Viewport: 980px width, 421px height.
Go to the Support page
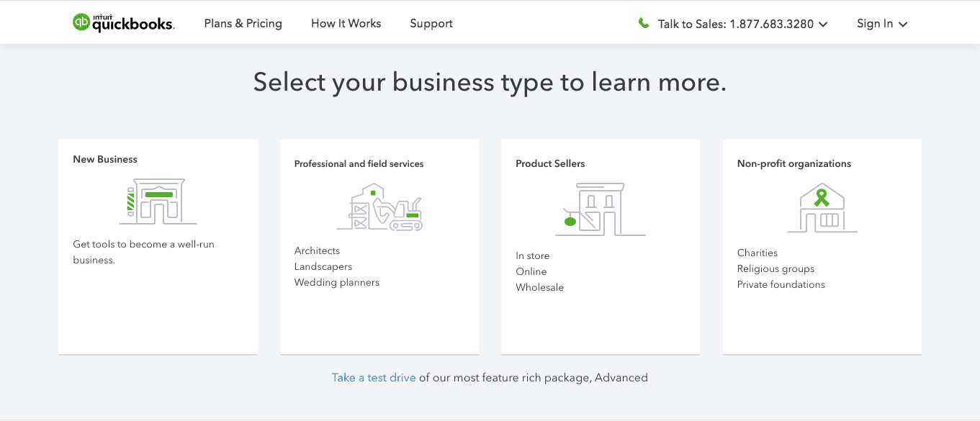coord(431,24)
